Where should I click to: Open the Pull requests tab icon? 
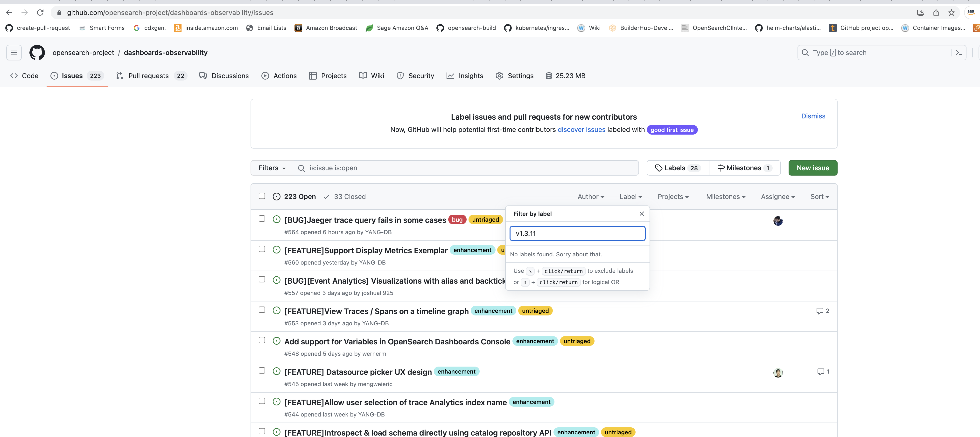(x=119, y=76)
